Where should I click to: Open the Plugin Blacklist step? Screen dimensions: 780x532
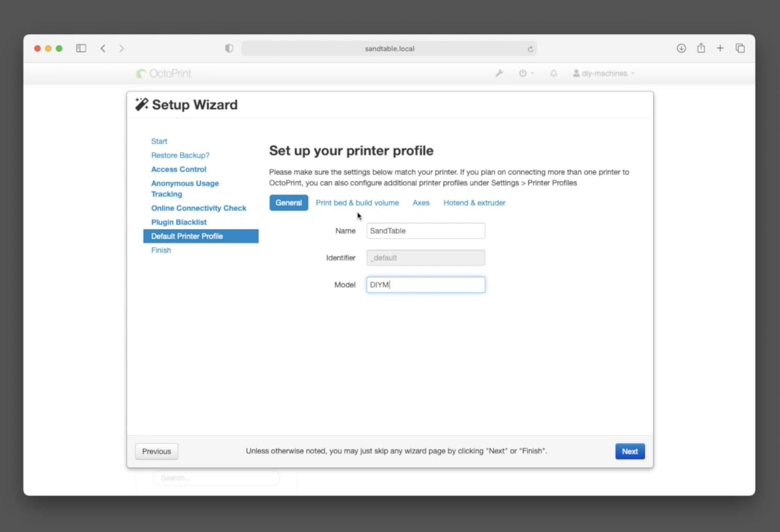(179, 222)
